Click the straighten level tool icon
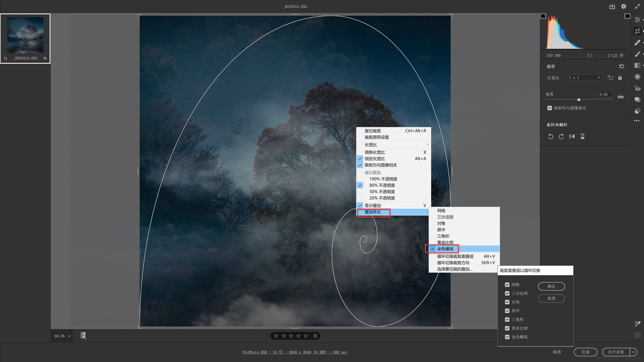 click(621, 96)
